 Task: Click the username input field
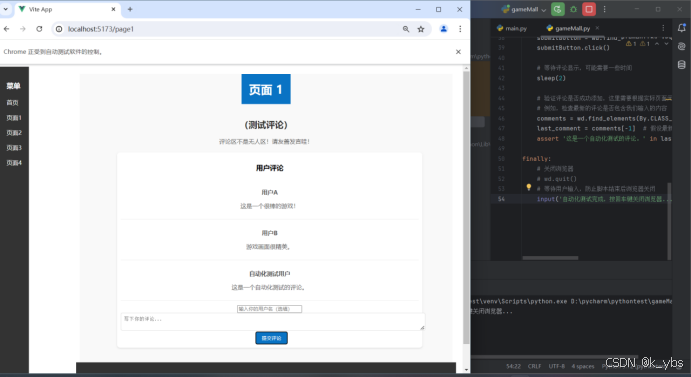[269, 309]
